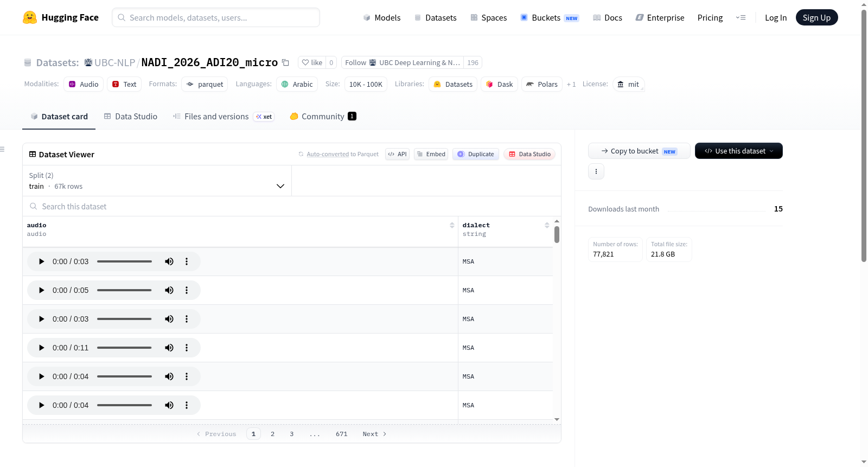The height and width of the screenshot is (467, 868).
Task: Open the three-dot menu below Copy to bucket
Action: point(596,171)
